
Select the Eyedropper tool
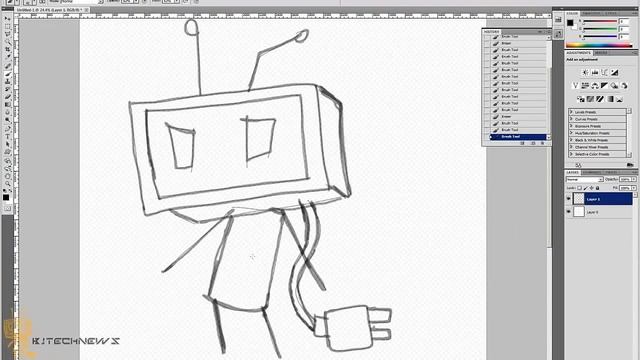tap(7, 56)
